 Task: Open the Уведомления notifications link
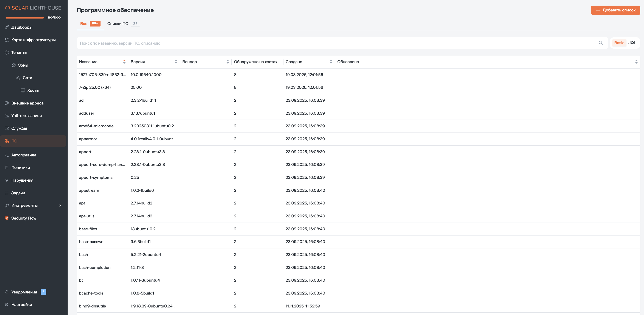click(24, 292)
